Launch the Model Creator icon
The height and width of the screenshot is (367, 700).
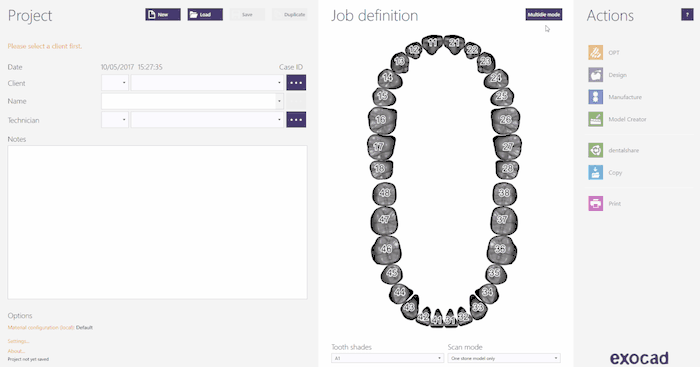pos(596,119)
